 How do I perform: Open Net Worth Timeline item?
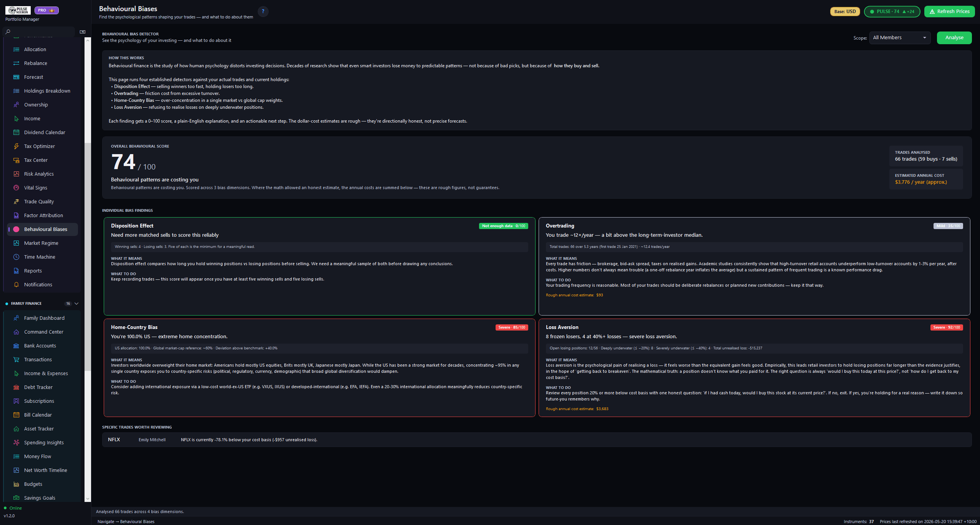coord(43,470)
